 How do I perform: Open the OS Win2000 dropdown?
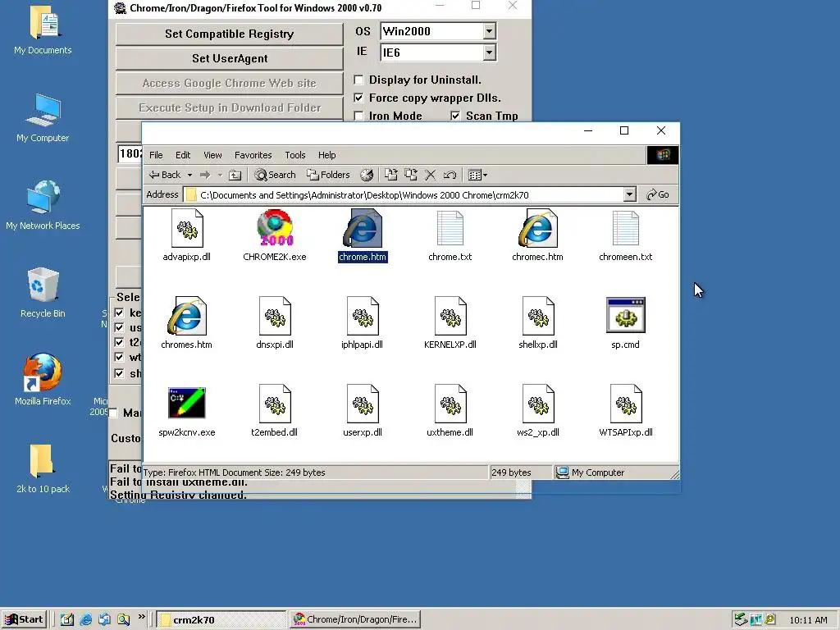[489, 31]
